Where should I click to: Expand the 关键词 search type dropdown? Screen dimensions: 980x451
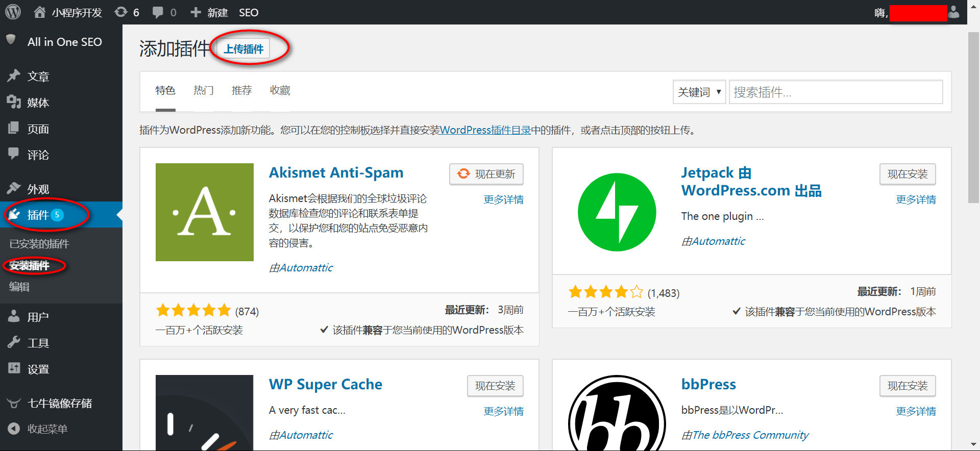699,92
